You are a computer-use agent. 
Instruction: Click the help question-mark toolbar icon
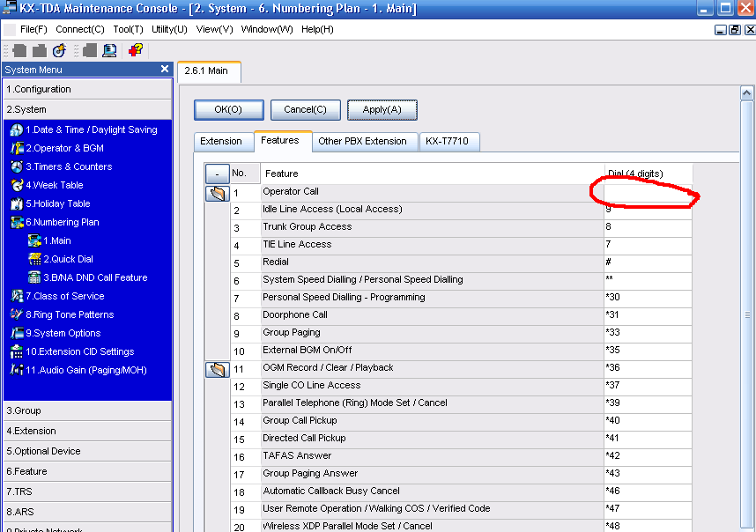(x=136, y=50)
